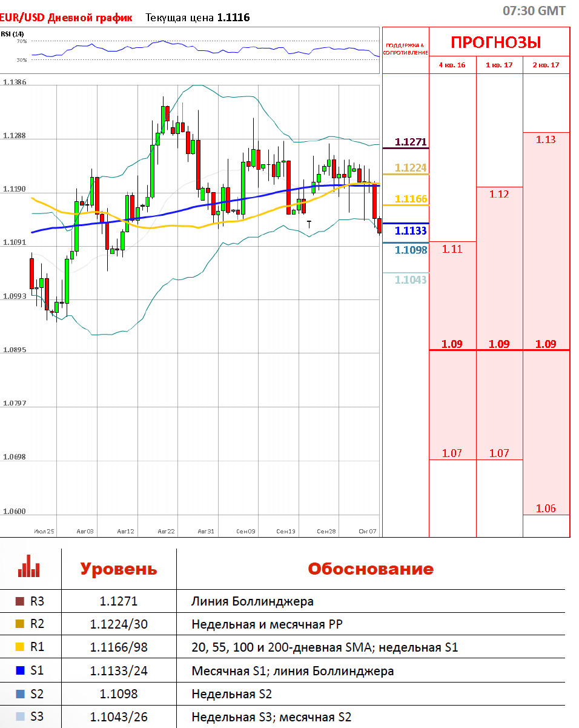
Task: Click the S2 level color square
Action: point(19,693)
